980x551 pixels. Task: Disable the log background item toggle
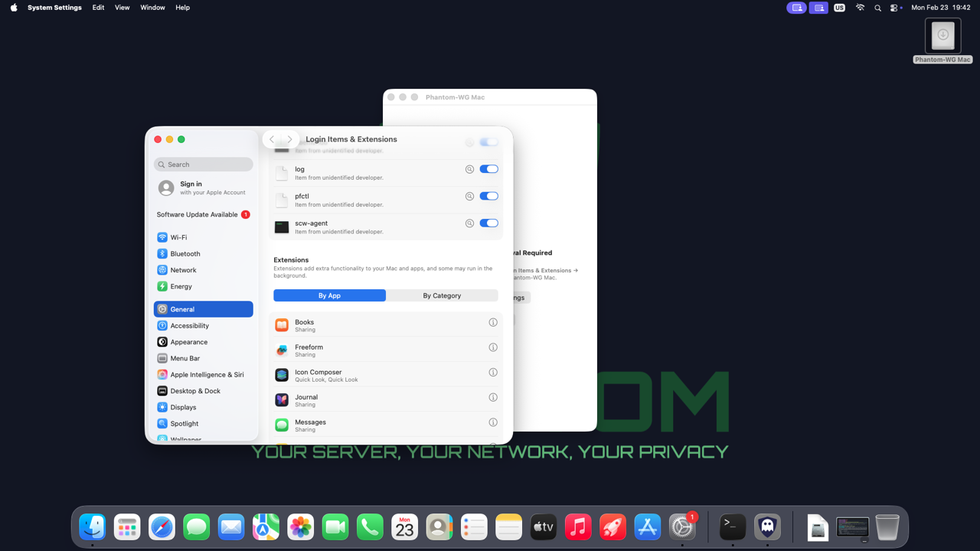tap(488, 169)
